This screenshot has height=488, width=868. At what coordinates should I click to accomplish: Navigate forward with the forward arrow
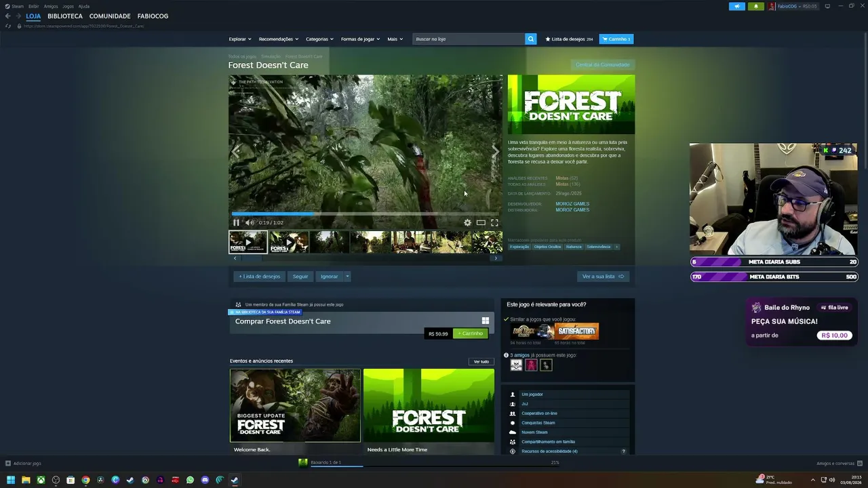tap(18, 16)
